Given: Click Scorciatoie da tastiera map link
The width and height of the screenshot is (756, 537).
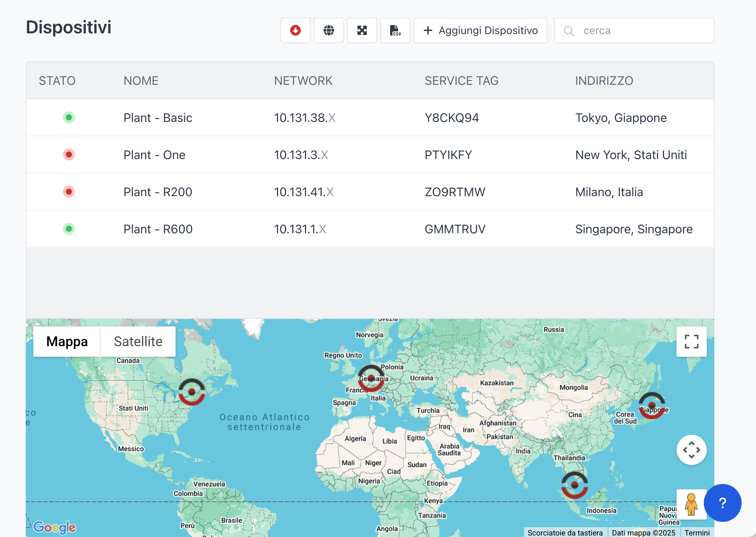Looking at the screenshot, I should pyautogui.click(x=565, y=532).
